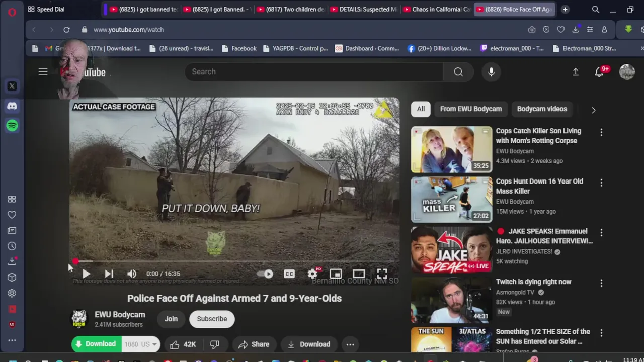This screenshot has width=644, height=362.
Task: Open EWU Bodycam channel name link
Action: click(120, 315)
